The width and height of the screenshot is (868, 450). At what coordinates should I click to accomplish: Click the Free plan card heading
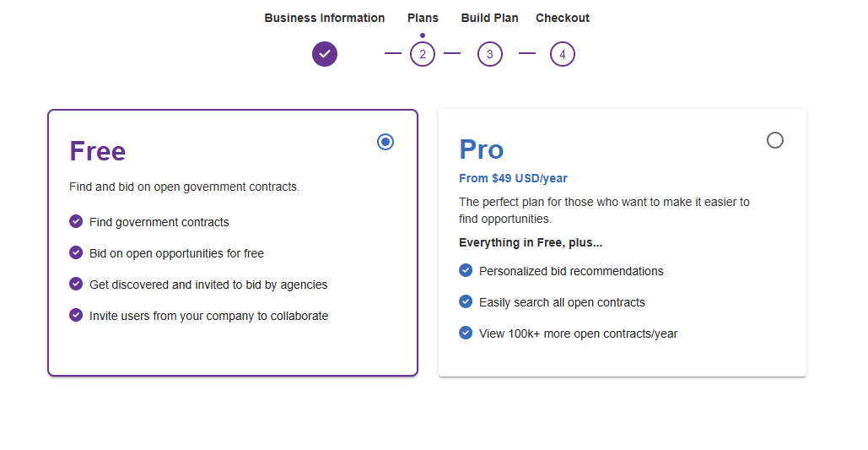click(98, 151)
